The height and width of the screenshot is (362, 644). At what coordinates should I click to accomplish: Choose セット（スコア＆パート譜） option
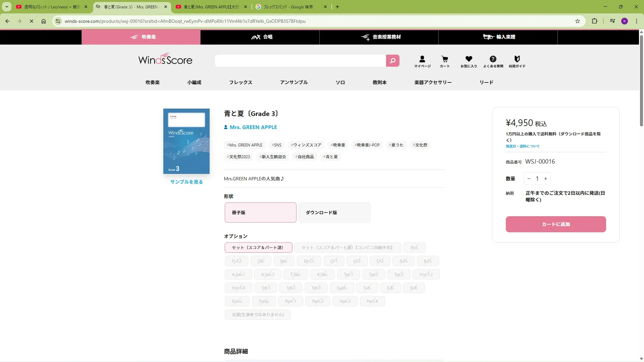coord(258,248)
